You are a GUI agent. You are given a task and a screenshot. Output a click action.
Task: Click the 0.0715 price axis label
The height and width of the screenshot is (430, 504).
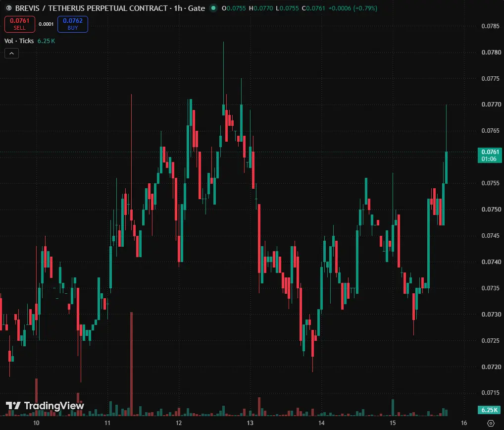pos(491,393)
